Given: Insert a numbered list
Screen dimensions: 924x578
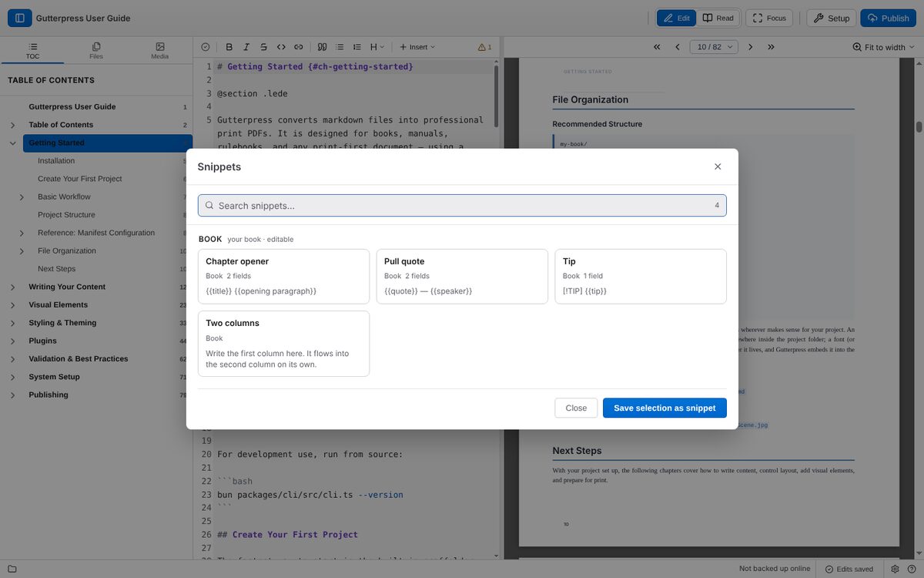Looking at the screenshot, I should (x=357, y=47).
